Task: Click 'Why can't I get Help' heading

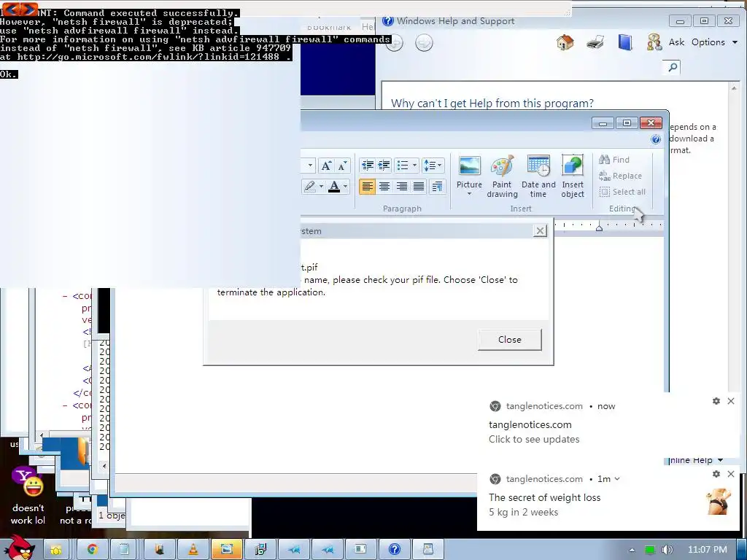Action: (x=492, y=104)
